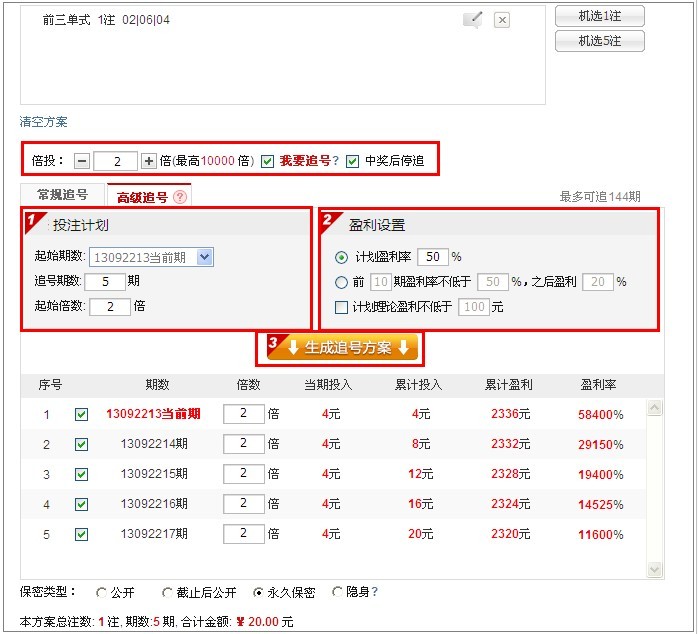Open the 起始期数 dropdown list
Image resolution: width=698 pixels, height=634 pixels.
pos(205,257)
